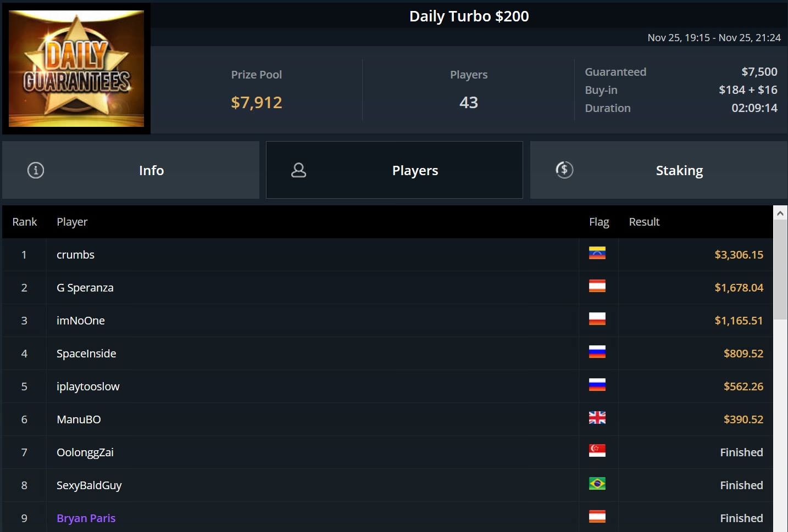Click the Result column header
Viewport: 788px width, 532px height.
pos(644,222)
